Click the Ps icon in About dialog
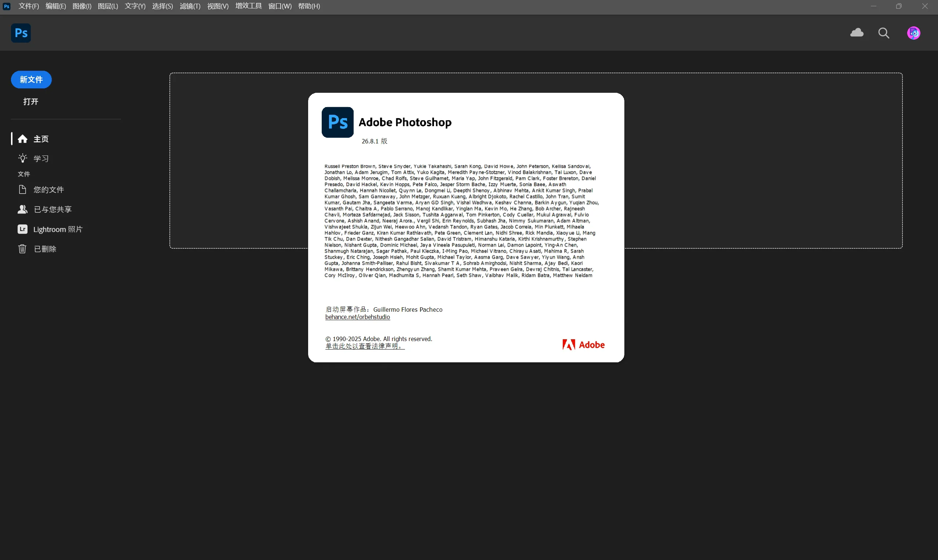 337,122
